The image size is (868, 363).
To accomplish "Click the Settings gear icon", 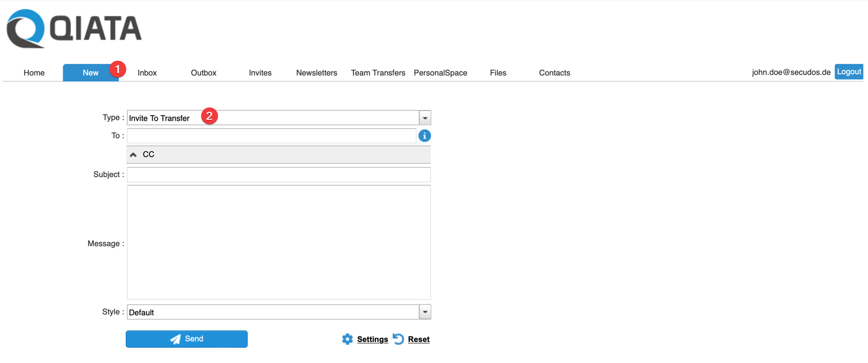I will [347, 339].
